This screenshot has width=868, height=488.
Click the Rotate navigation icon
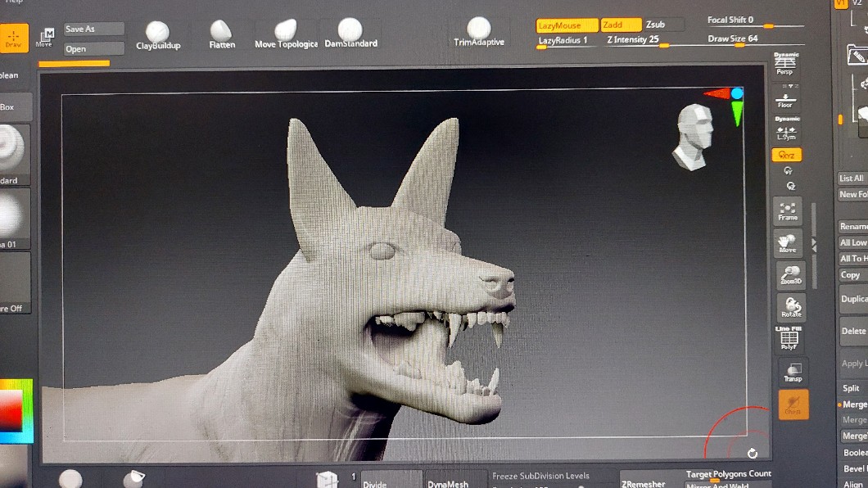(x=791, y=308)
